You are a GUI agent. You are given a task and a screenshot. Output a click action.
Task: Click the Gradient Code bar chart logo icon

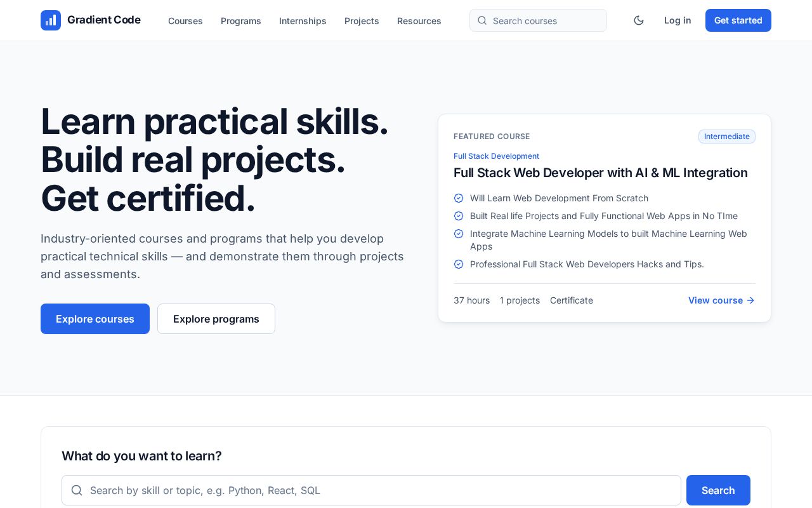coord(51,20)
